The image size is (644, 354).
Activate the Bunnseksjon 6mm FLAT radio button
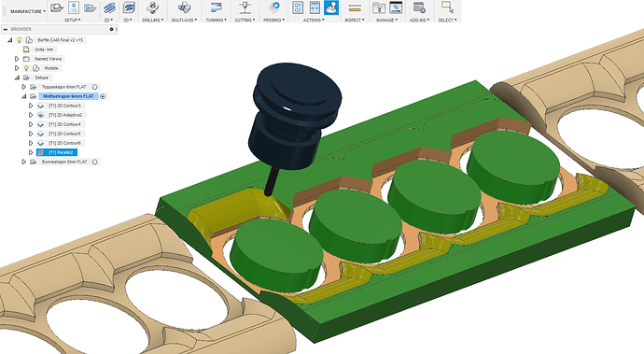tap(95, 162)
